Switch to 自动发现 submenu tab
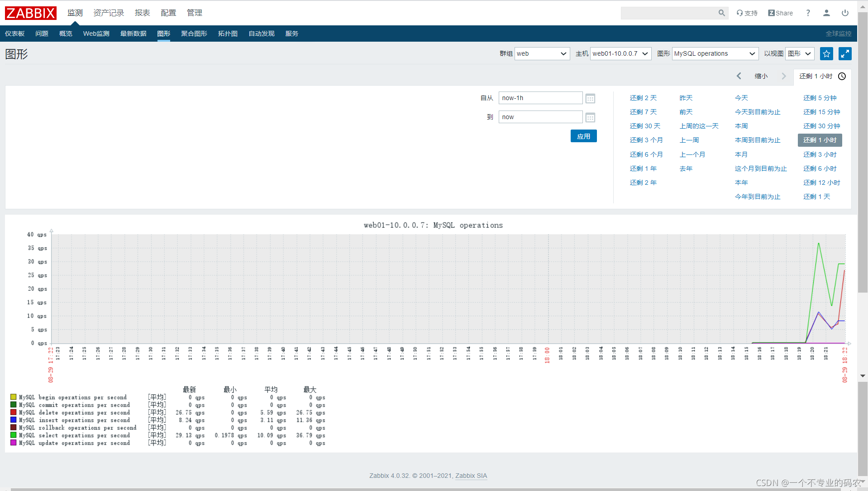 (262, 34)
